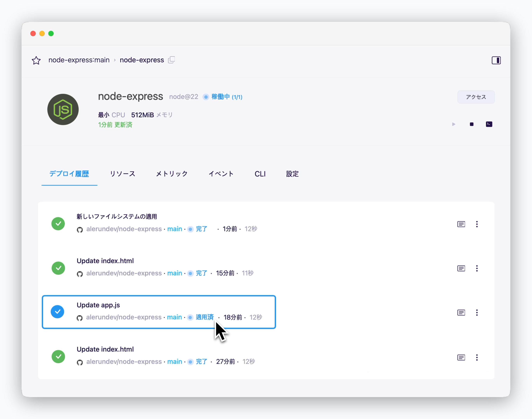Click 完了 status in 1分前 row
532x419 pixels.
click(x=202, y=229)
